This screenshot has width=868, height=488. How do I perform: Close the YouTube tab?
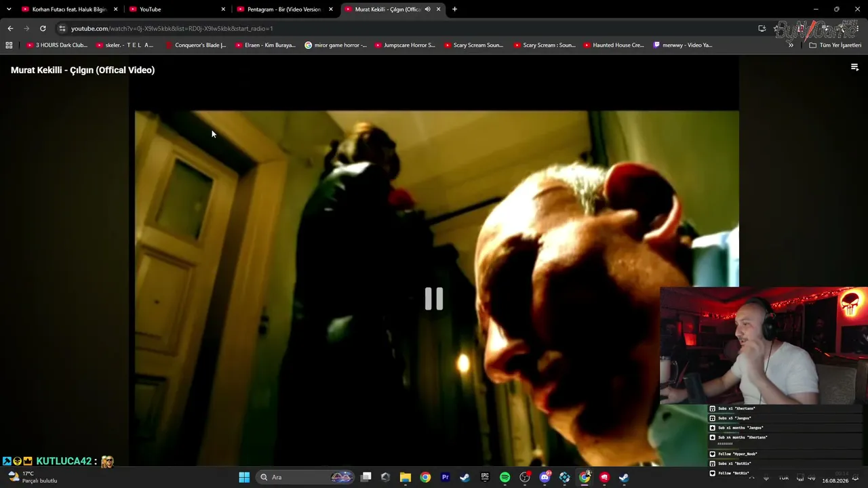pyautogui.click(x=223, y=9)
